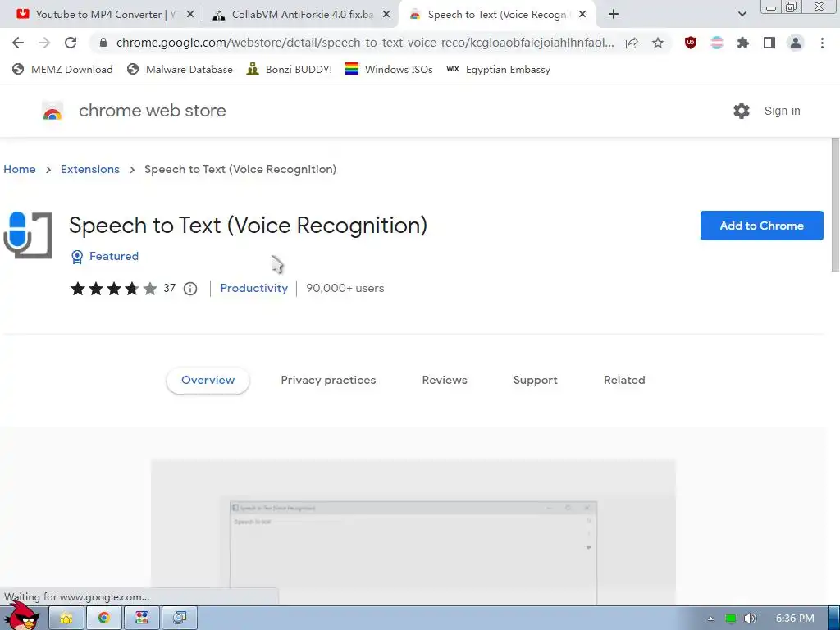840x630 pixels.
Task: Open the colorful control panel taskbar icon
Action: click(x=142, y=619)
